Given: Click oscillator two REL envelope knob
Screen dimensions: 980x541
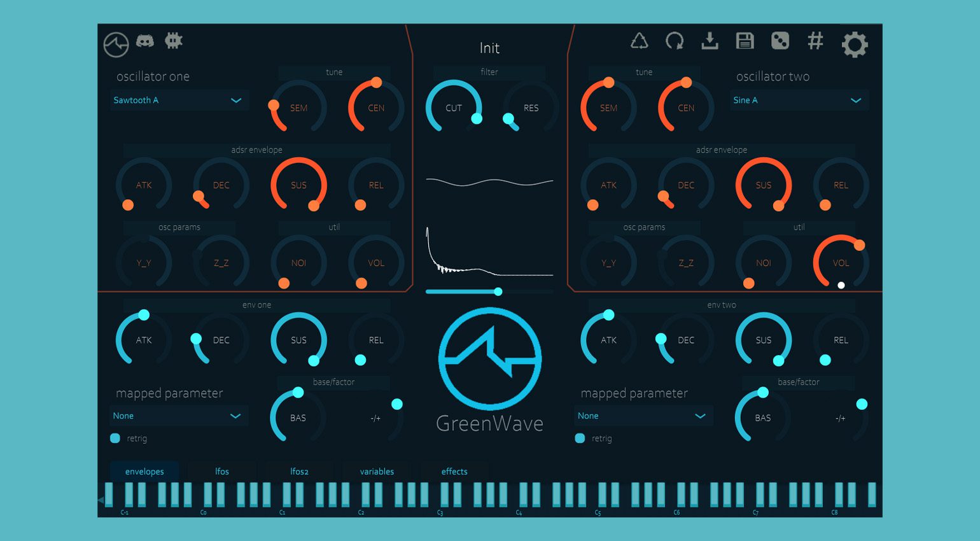Looking at the screenshot, I should [841, 185].
